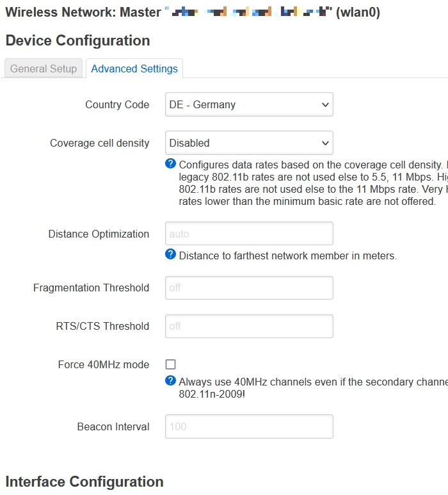Click the help icon under Force 40MHz mode

170,380
